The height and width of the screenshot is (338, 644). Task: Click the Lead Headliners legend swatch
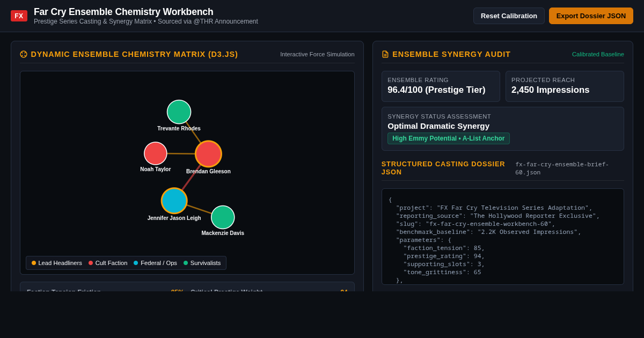[x=34, y=263]
